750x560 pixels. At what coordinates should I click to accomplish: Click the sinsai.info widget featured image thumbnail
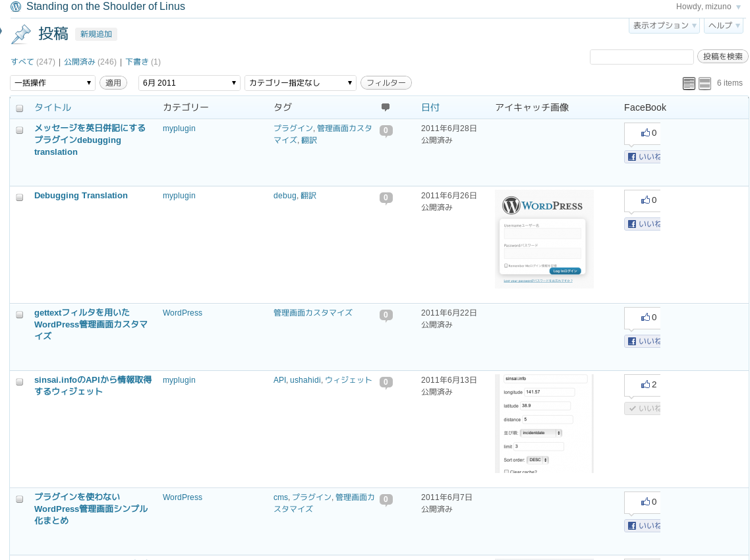(544, 424)
